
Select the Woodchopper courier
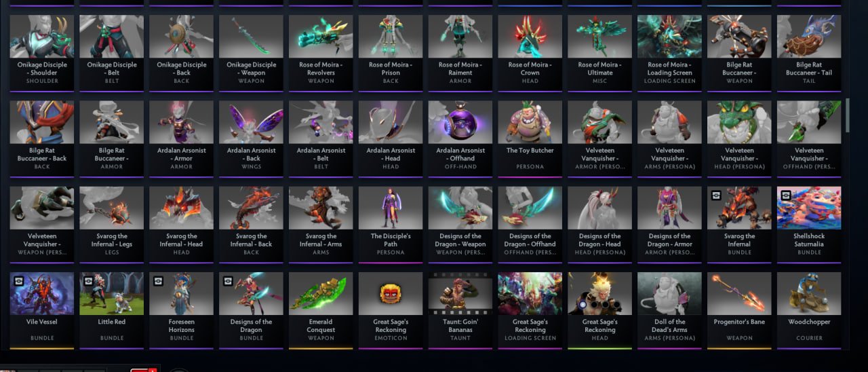click(x=809, y=310)
